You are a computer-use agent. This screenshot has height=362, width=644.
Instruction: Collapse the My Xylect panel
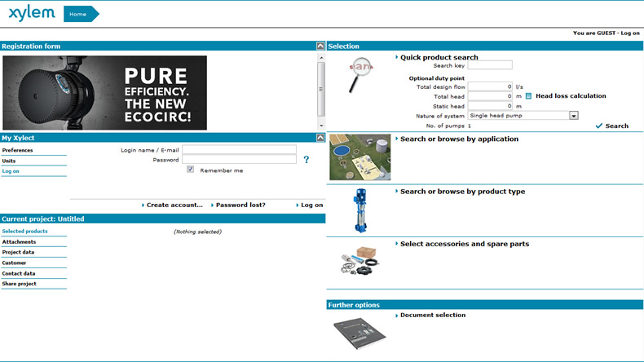pyautogui.click(x=320, y=138)
